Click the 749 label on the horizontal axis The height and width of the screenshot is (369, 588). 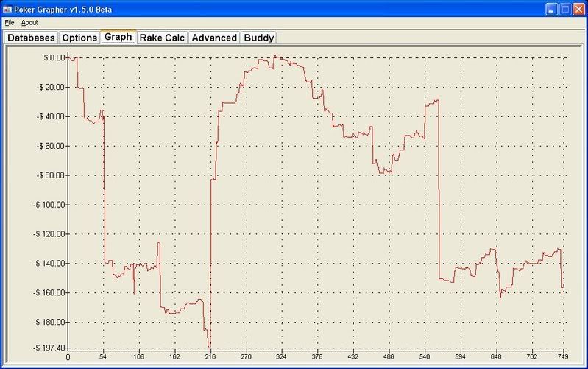pyautogui.click(x=563, y=357)
